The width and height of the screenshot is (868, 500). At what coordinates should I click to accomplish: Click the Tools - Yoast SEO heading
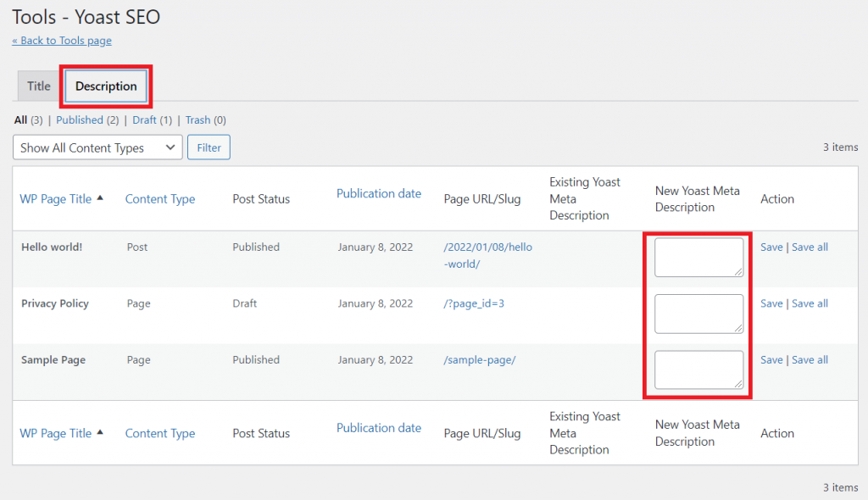click(x=86, y=17)
